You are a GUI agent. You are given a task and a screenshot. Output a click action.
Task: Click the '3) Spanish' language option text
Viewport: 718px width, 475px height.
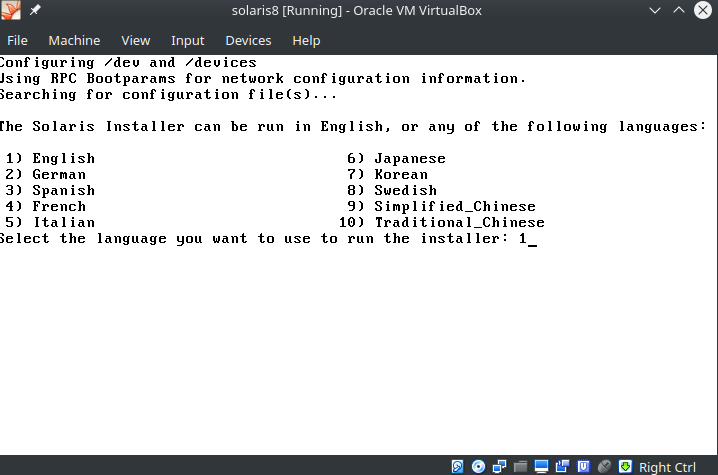[x=50, y=191]
